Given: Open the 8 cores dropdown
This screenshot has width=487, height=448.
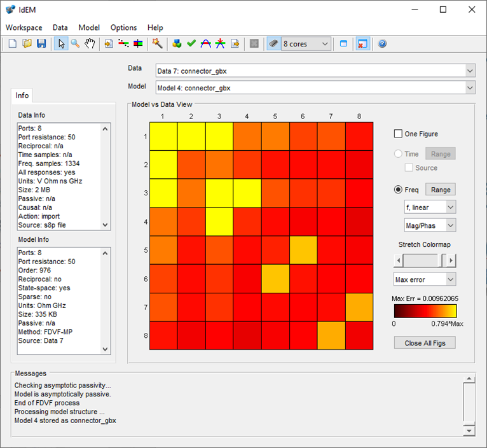Looking at the screenshot, I should [306, 44].
